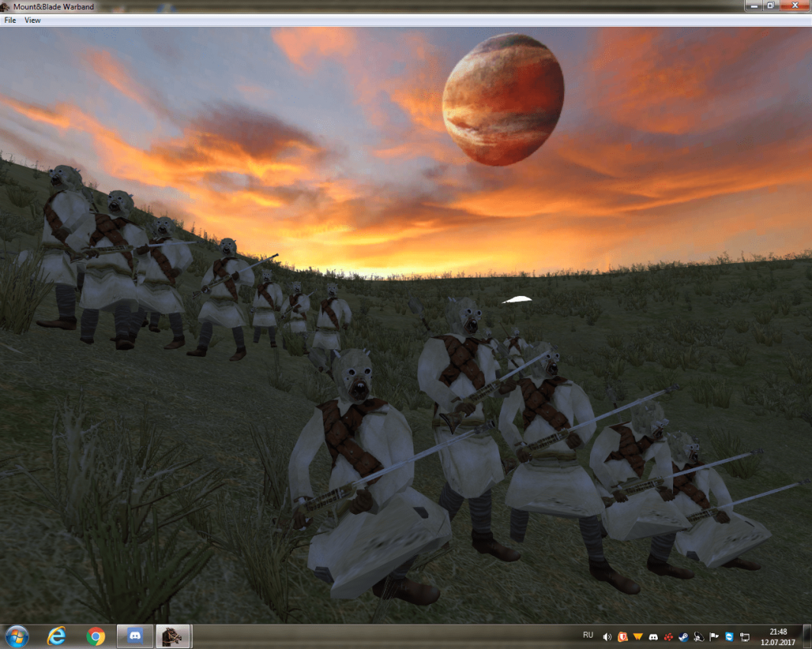Image resolution: width=812 pixels, height=649 pixels.
Task: Click the red shield antivirus tray icon
Action: 623,637
